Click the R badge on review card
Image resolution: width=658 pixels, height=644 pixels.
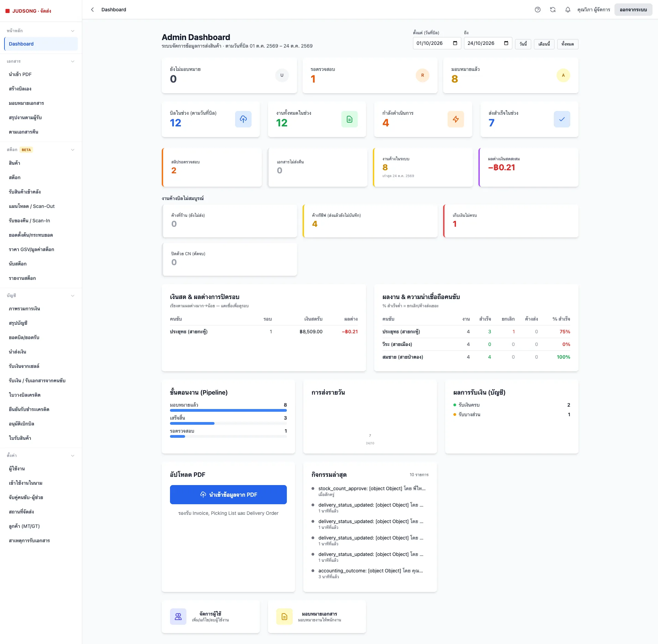423,75
